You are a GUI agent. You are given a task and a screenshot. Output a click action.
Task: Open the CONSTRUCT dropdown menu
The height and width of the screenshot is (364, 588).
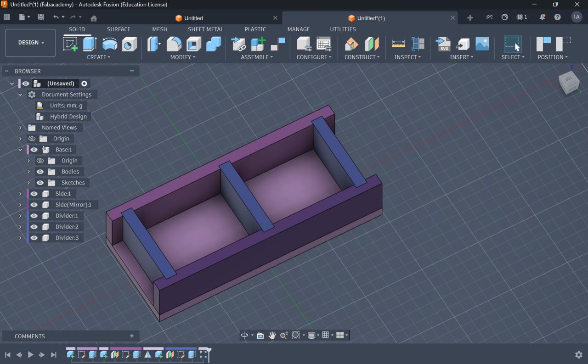coord(362,57)
